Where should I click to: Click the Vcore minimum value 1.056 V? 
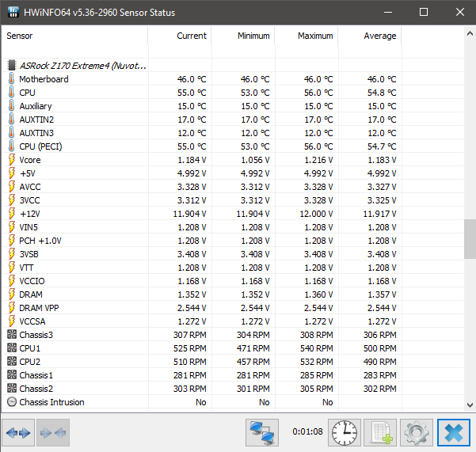click(x=255, y=160)
